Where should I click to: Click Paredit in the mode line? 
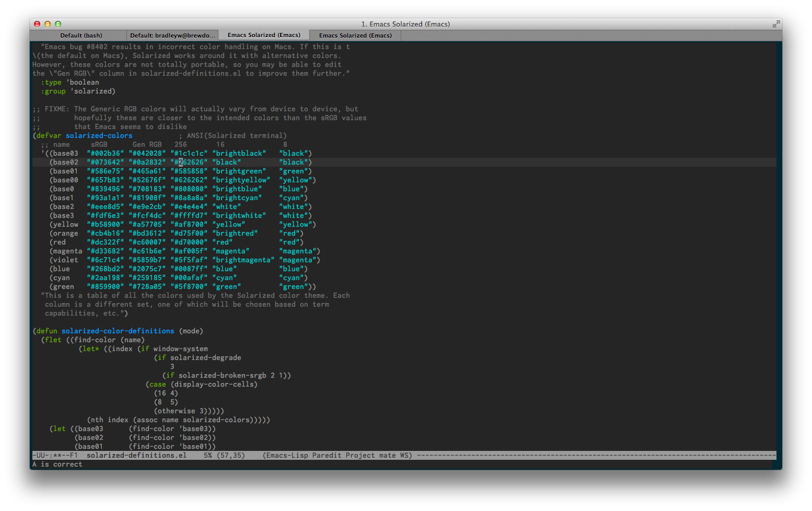point(327,456)
